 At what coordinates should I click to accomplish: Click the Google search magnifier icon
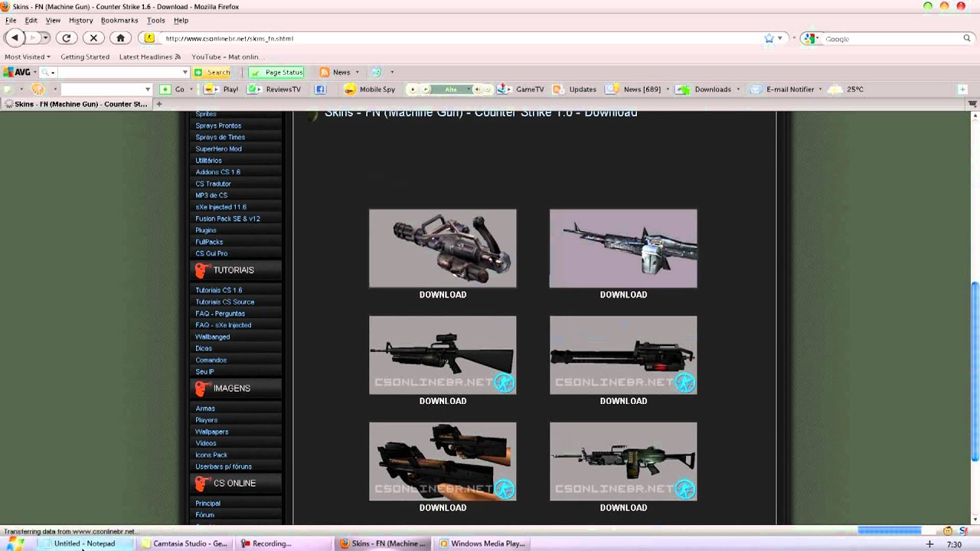(967, 38)
